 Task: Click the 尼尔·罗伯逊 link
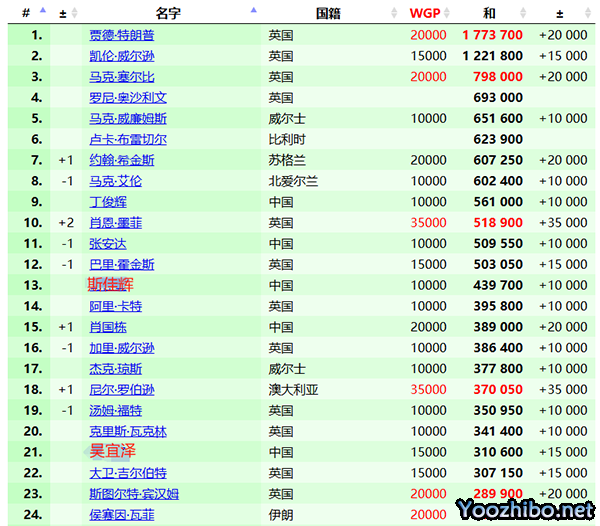[x=121, y=390]
